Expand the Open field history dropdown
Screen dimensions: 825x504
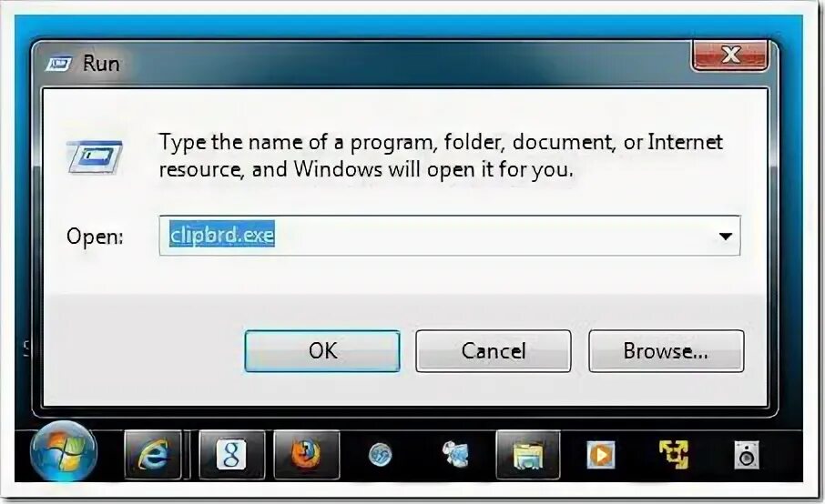[x=726, y=236]
